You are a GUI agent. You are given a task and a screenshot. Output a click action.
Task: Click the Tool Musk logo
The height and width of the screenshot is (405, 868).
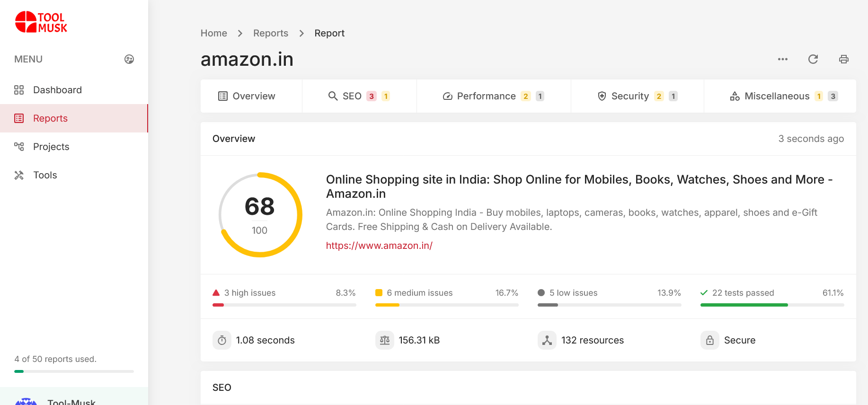[x=41, y=22]
